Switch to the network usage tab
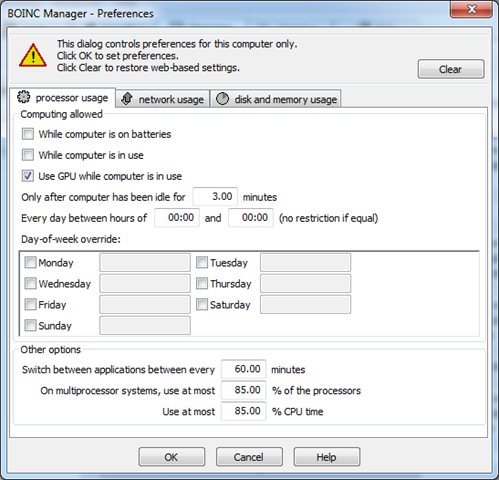The height and width of the screenshot is (480, 499). pyautogui.click(x=163, y=99)
